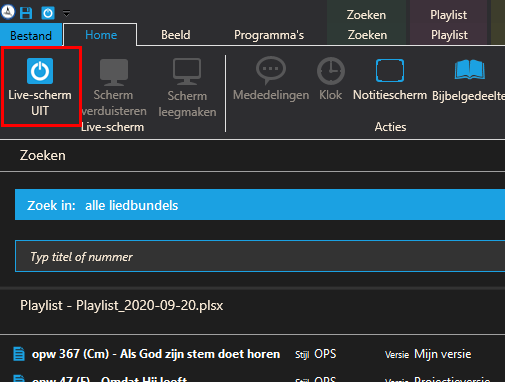Screen dimensions: 505x382
Task: Click the application logo icon
Action: click(8, 12)
